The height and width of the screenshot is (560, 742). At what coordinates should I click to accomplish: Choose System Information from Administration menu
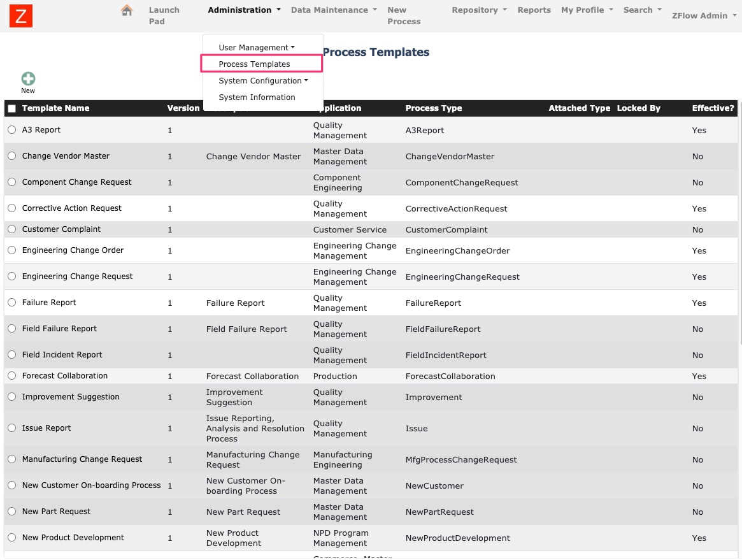[x=257, y=97]
